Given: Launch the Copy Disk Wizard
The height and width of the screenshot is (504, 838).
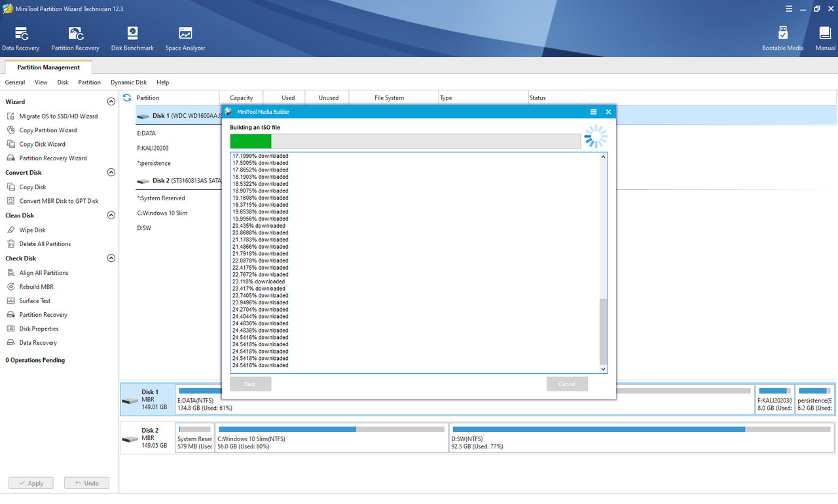Looking at the screenshot, I should pyautogui.click(x=42, y=144).
